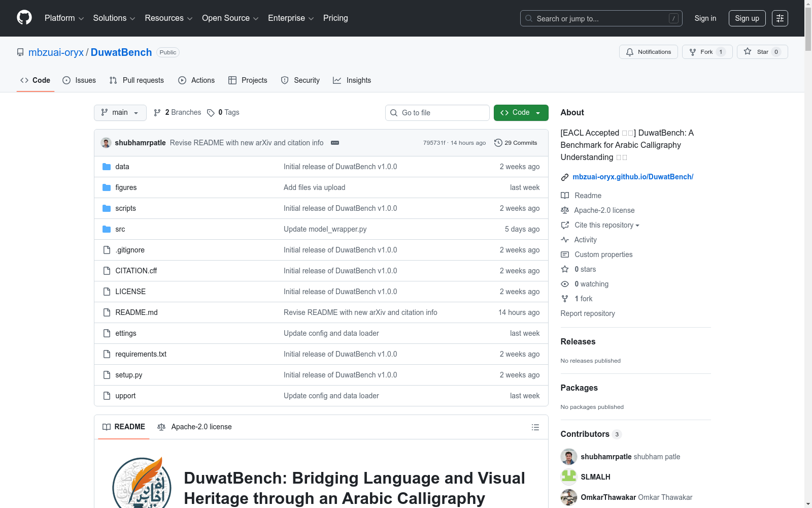Open the main branch selector dropdown

click(x=120, y=113)
